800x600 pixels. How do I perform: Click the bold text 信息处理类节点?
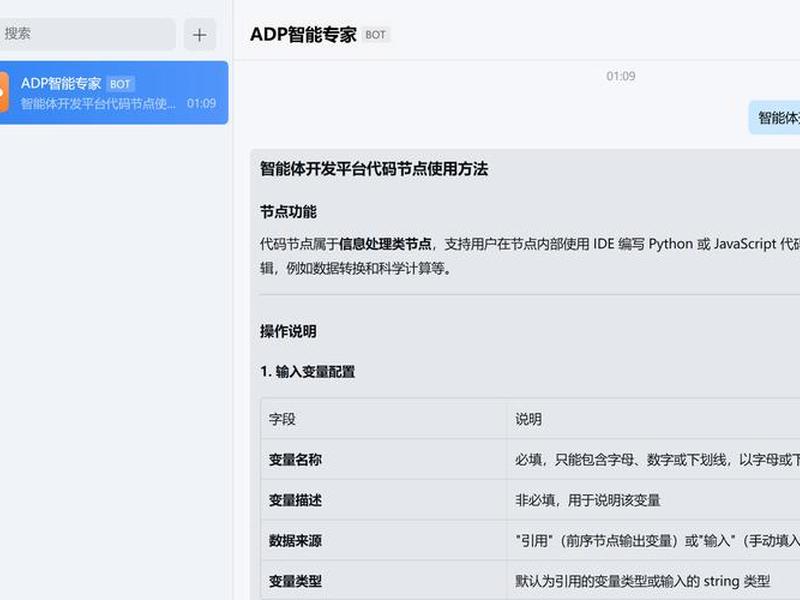click(385, 244)
